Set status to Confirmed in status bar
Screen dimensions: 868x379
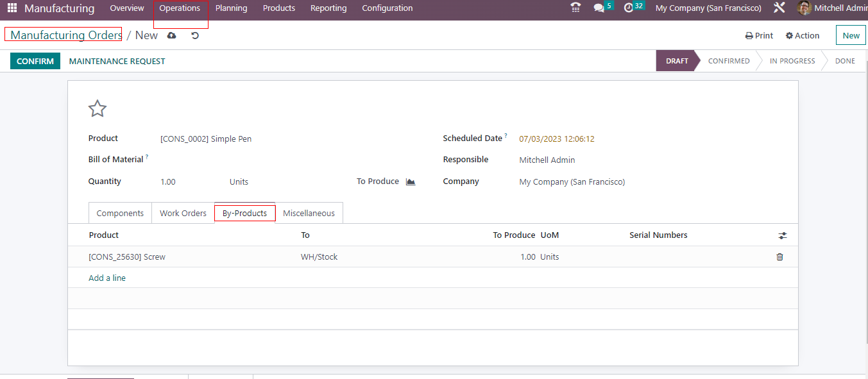pyautogui.click(x=729, y=62)
